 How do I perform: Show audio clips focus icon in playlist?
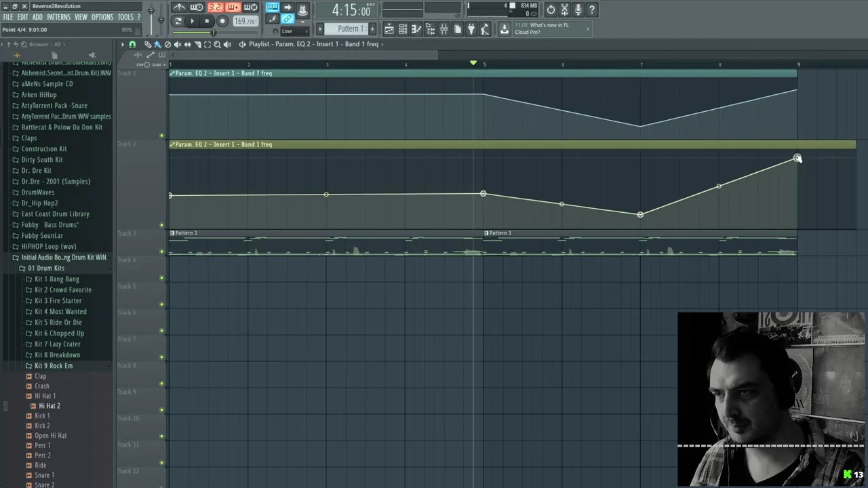[138, 55]
